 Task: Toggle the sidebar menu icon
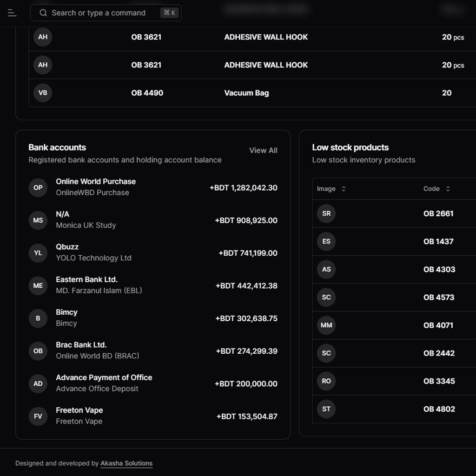(12, 13)
